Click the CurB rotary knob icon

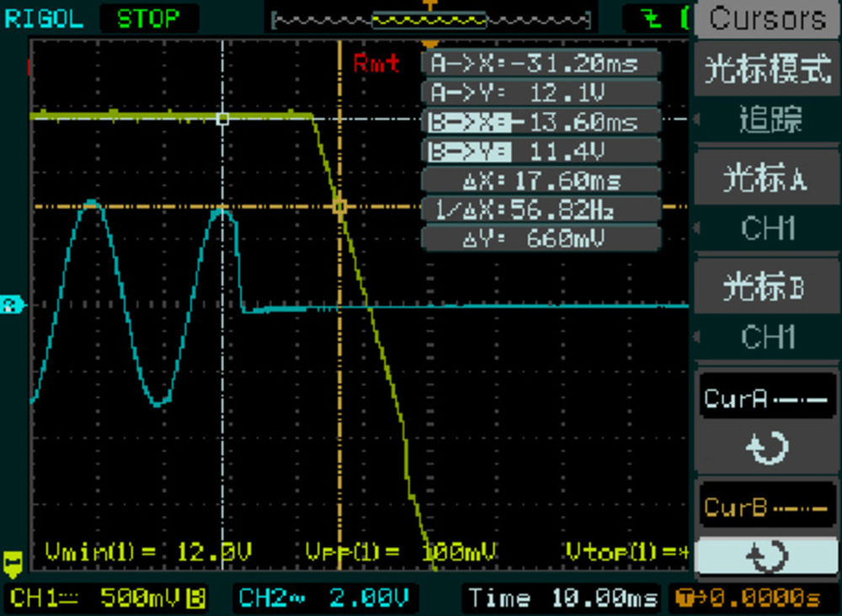(x=767, y=556)
